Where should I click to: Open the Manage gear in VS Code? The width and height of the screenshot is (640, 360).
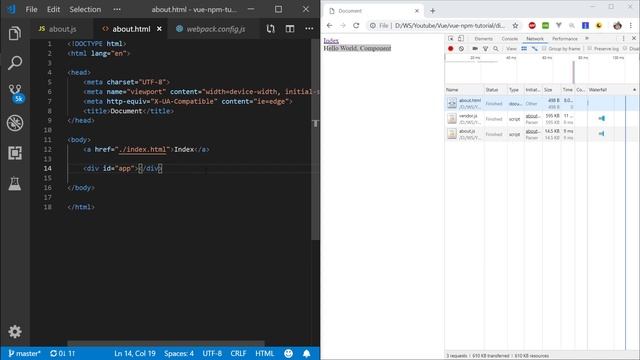[x=15, y=331]
